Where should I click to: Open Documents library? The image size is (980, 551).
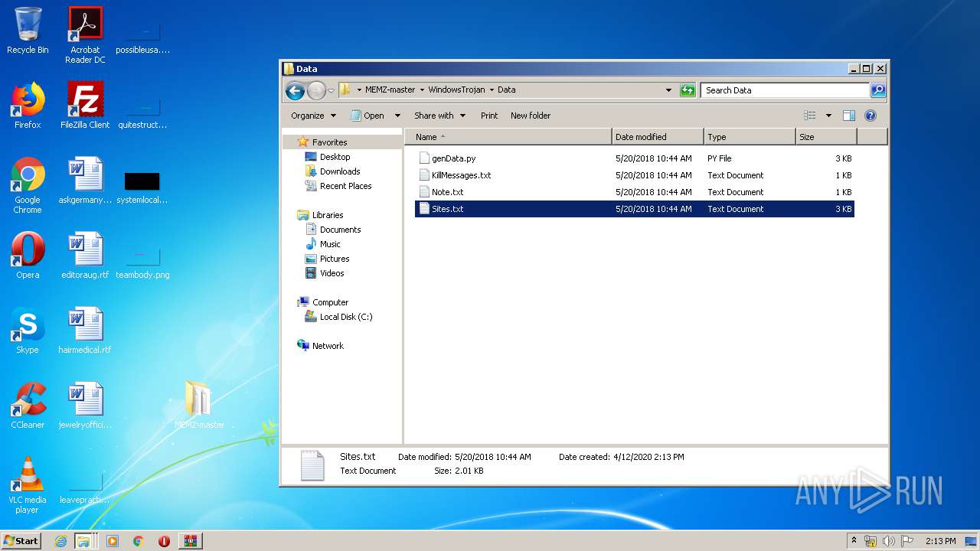click(x=340, y=230)
